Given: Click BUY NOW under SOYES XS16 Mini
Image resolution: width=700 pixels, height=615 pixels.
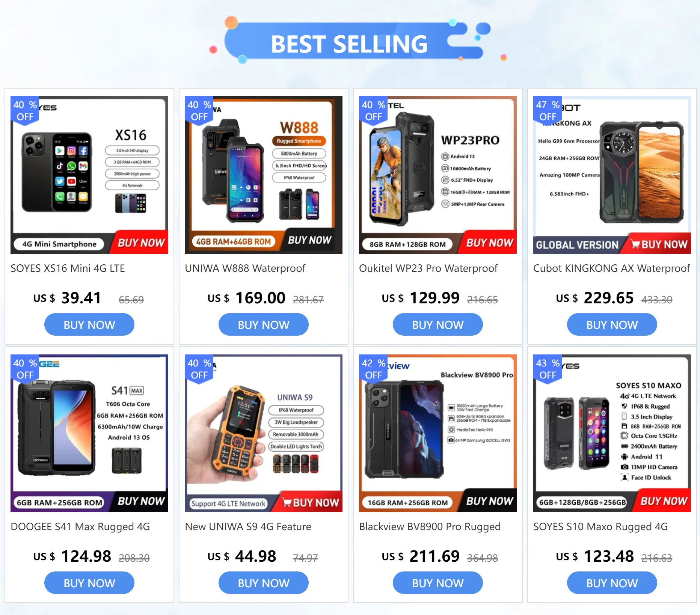Looking at the screenshot, I should pyautogui.click(x=89, y=325).
